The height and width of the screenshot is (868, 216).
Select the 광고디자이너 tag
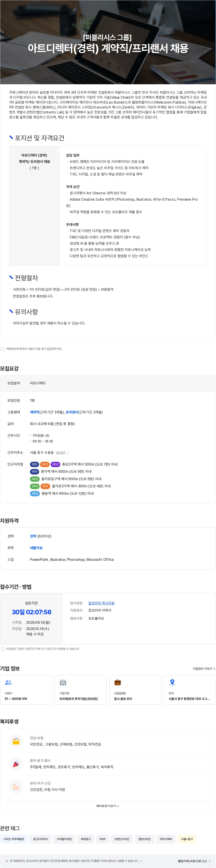click(40, 839)
